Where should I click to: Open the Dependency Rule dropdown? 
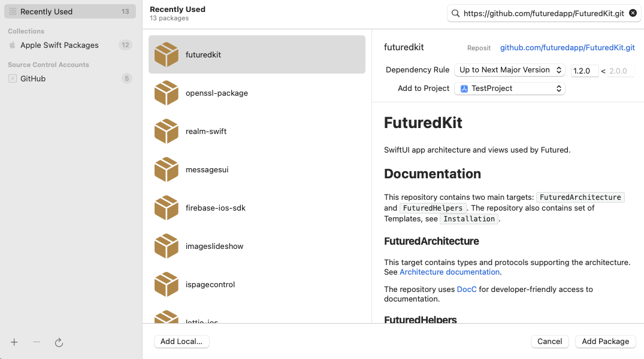click(509, 70)
